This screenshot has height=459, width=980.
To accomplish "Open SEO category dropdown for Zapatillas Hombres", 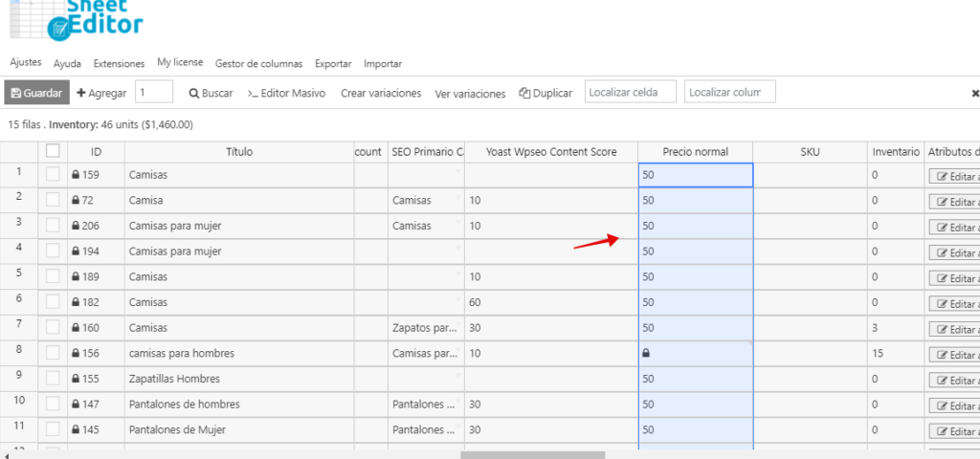I will pos(458,375).
